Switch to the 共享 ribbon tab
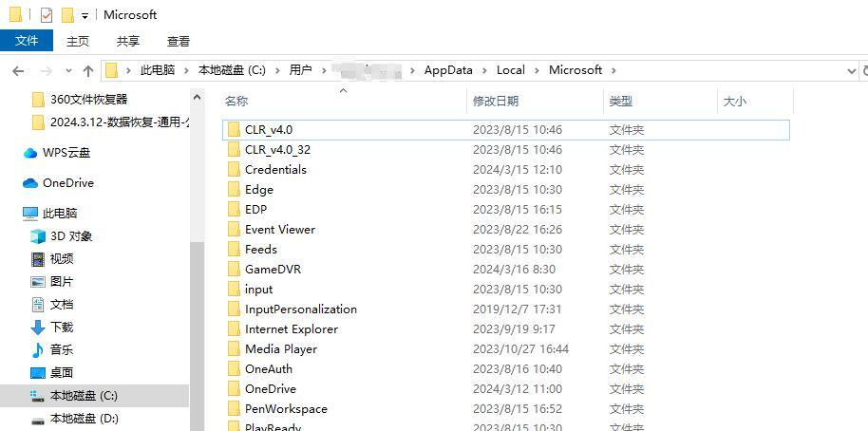This screenshot has height=431, width=868. point(128,41)
